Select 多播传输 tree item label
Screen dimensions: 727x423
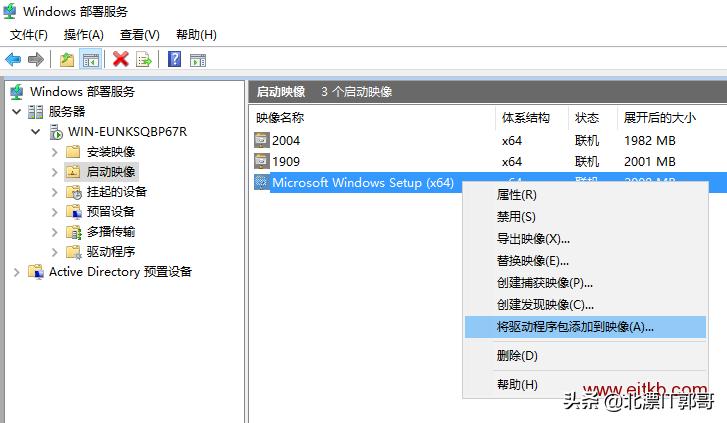coord(111,232)
